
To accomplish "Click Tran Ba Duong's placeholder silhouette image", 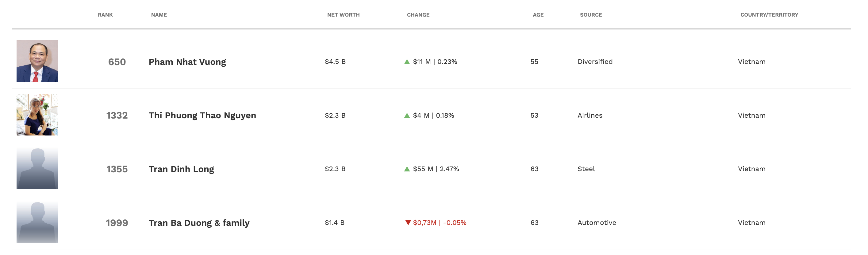I will pyautogui.click(x=37, y=222).
